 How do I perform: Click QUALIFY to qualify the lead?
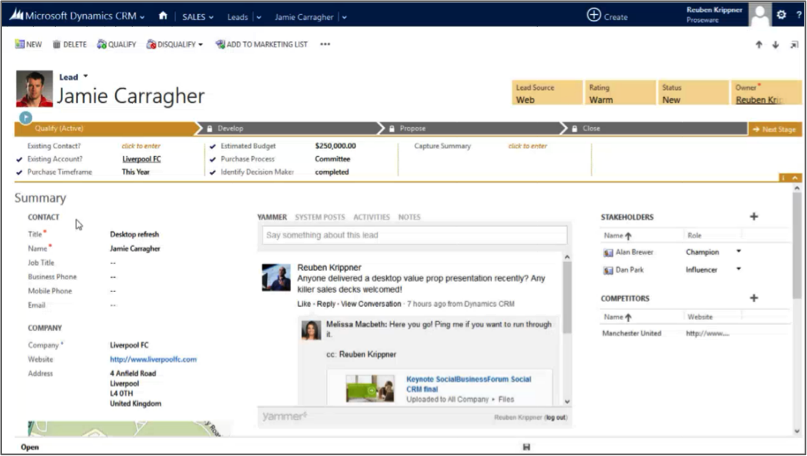click(116, 44)
